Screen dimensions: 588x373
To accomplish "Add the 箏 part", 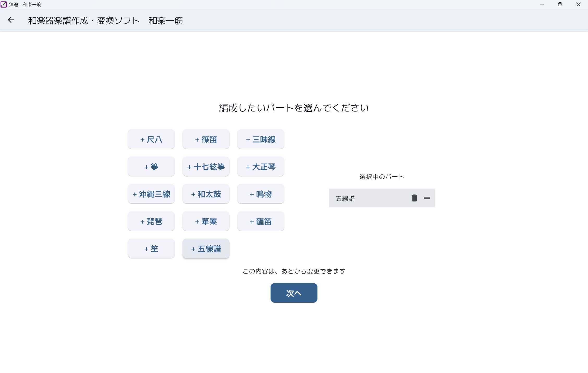I will [151, 167].
